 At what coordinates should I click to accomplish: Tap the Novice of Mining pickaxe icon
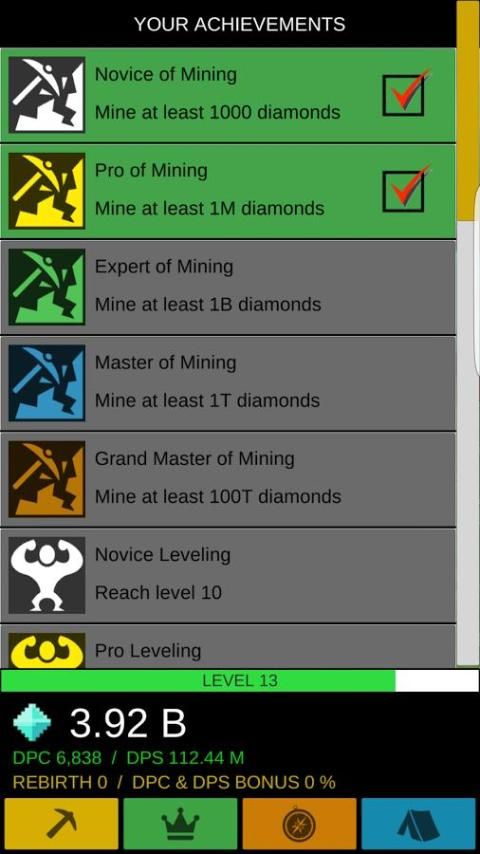tap(47, 95)
